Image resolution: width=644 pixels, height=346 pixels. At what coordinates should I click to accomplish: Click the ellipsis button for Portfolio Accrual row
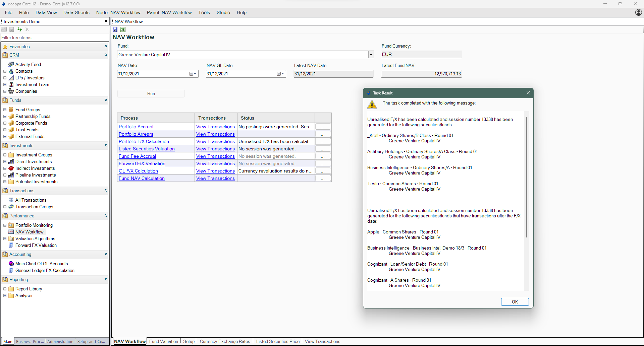coord(323,127)
